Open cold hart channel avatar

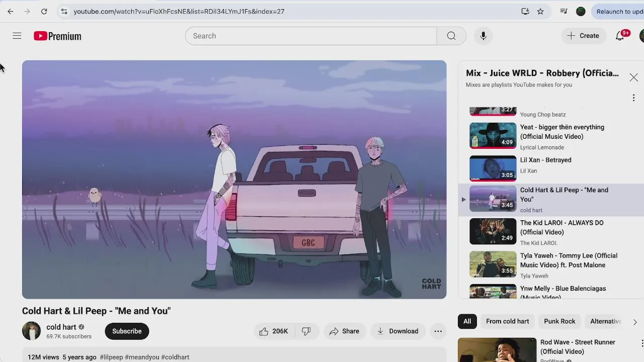pyautogui.click(x=31, y=331)
